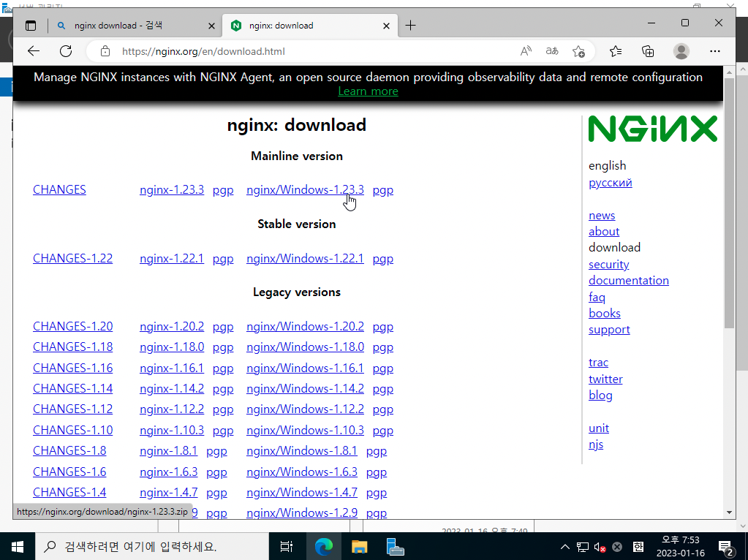Activate the Read aloud icon
Screen dimensions: 748x560
526,51
